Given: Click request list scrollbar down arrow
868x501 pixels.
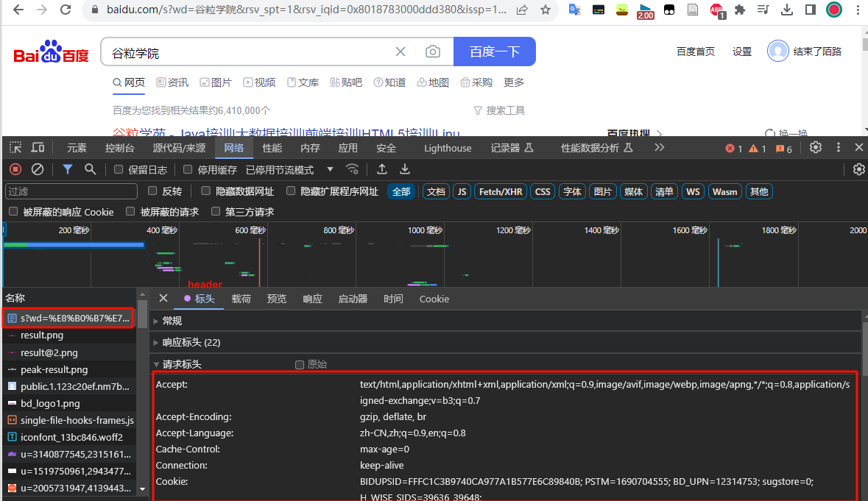Looking at the screenshot, I should (x=142, y=488).
